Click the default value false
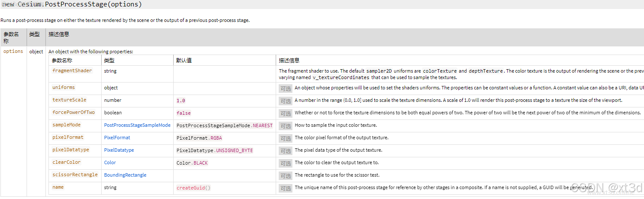Image resolution: width=644 pixels, height=199 pixels. pos(184,113)
